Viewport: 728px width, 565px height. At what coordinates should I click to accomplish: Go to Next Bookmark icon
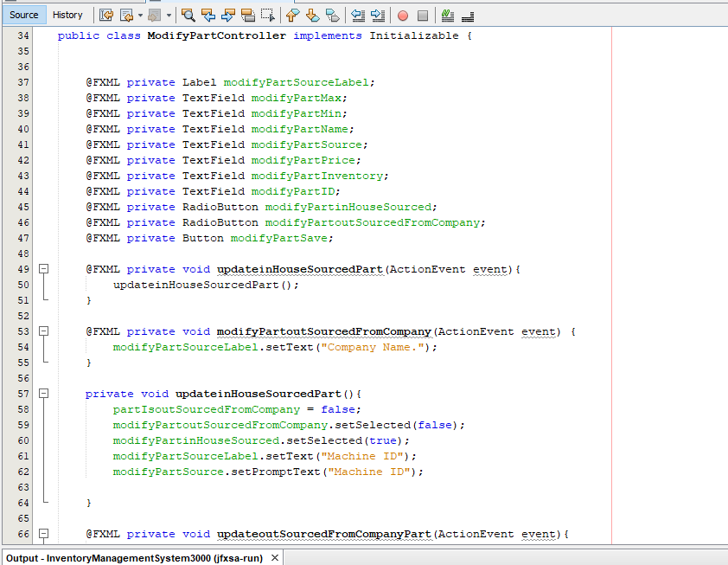pyautogui.click(x=312, y=16)
